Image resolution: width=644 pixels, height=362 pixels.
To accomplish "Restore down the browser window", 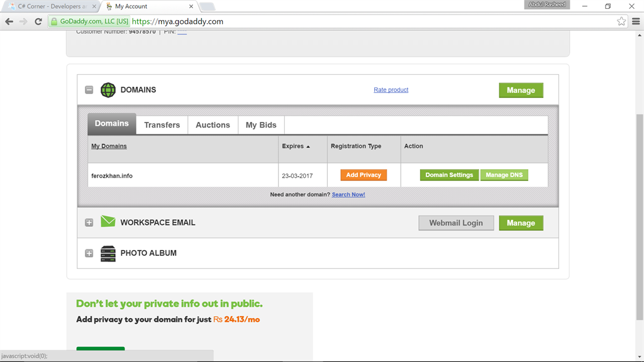I will pyautogui.click(x=608, y=6).
